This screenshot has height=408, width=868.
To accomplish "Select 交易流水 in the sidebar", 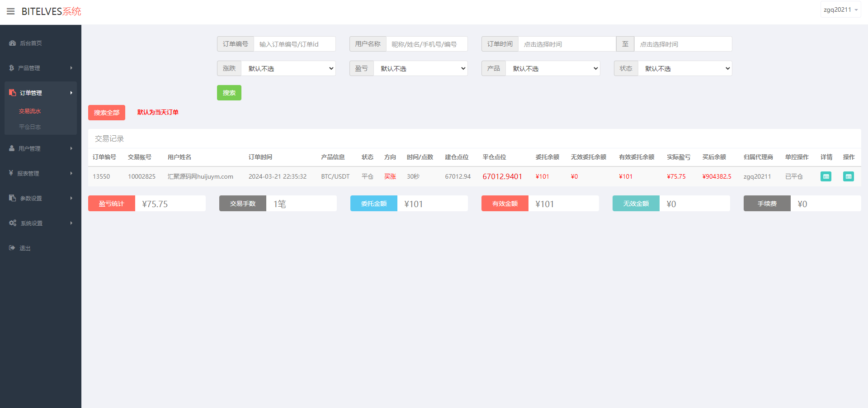I will tap(30, 111).
